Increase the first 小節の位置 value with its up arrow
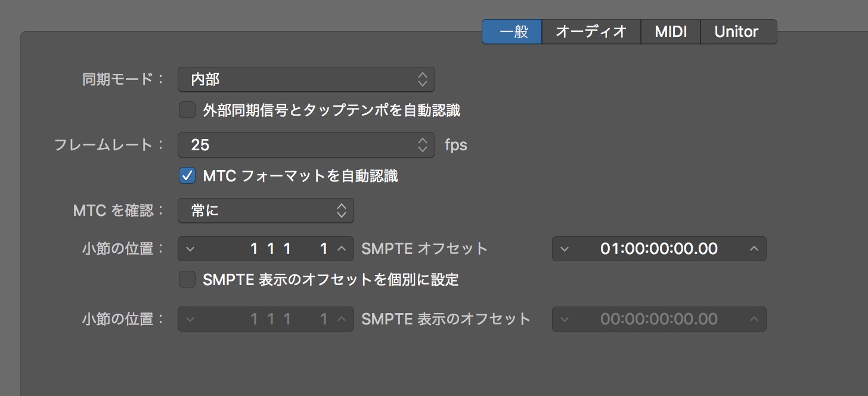The image size is (868, 396). (x=342, y=249)
